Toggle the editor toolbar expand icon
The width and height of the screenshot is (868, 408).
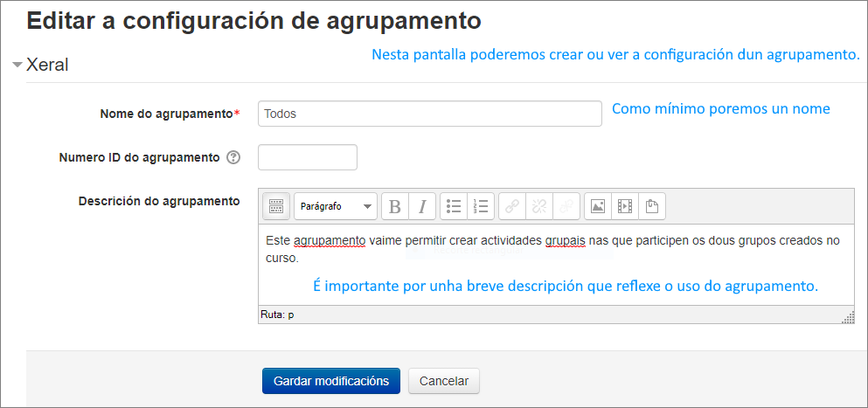click(x=275, y=206)
